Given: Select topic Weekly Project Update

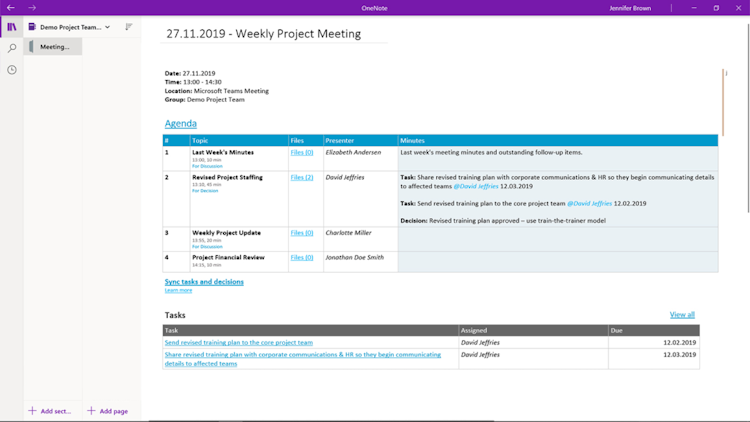Looking at the screenshot, I should point(226,233).
